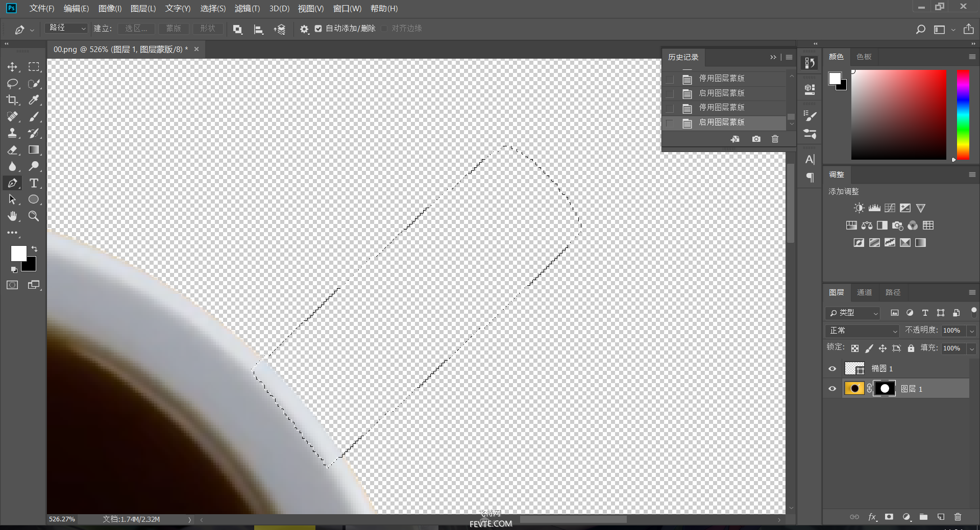Image resolution: width=980 pixels, height=530 pixels.
Task: Toggle 自动添加/删除 checkbox
Action: pyautogui.click(x=318, y=29)
